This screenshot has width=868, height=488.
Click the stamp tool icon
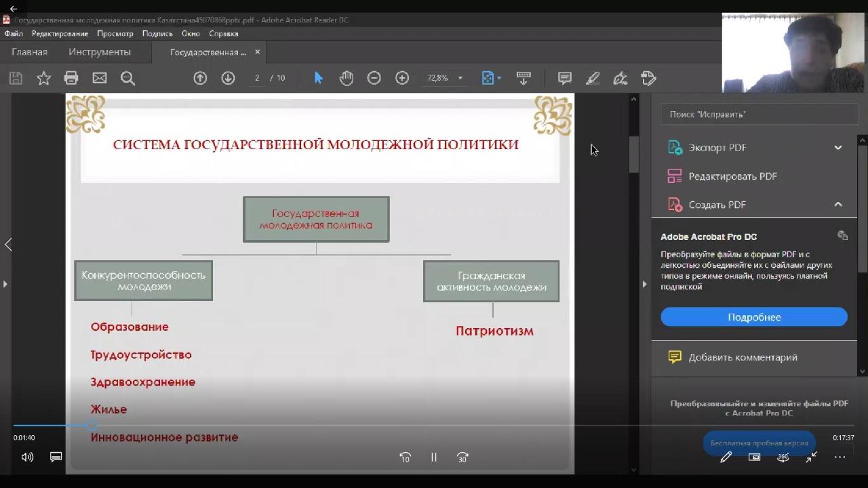pyautogui.click(x=649, y=78)
